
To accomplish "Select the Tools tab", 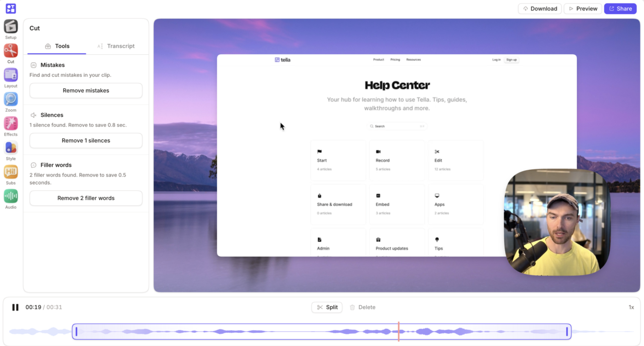I will [57, 46].
